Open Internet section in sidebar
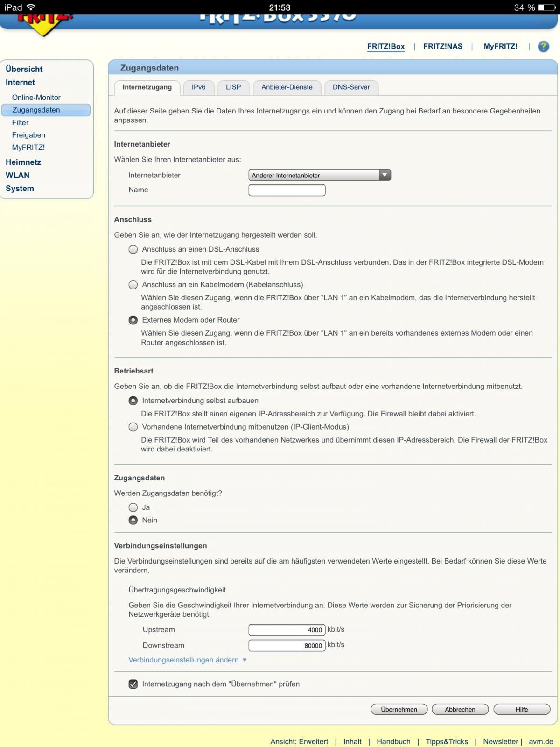The width and height of the screenshot is (560, 747). 21,82
